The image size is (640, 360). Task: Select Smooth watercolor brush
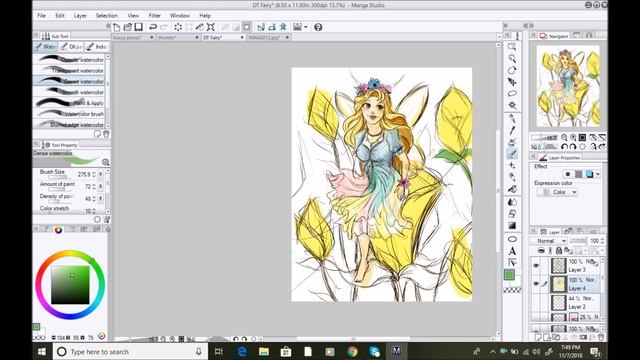(x=69, y=92)
